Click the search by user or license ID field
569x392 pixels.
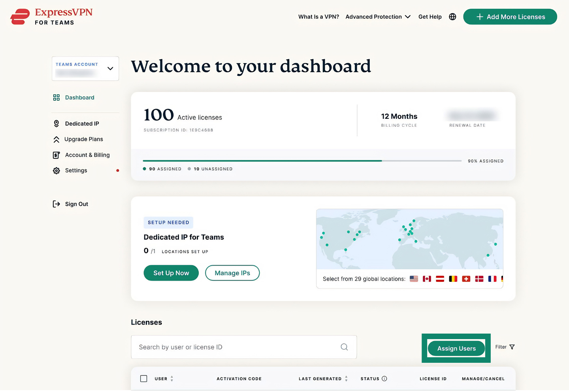tap(244, 347)
